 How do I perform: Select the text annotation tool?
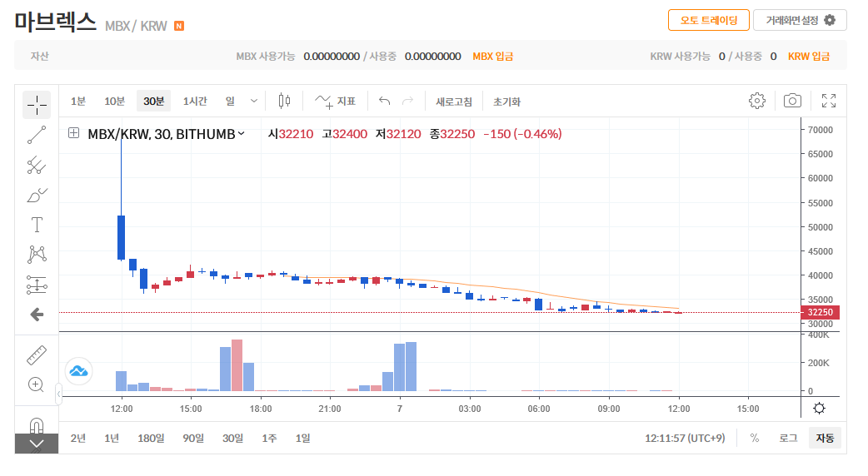(x=37, y=225)
